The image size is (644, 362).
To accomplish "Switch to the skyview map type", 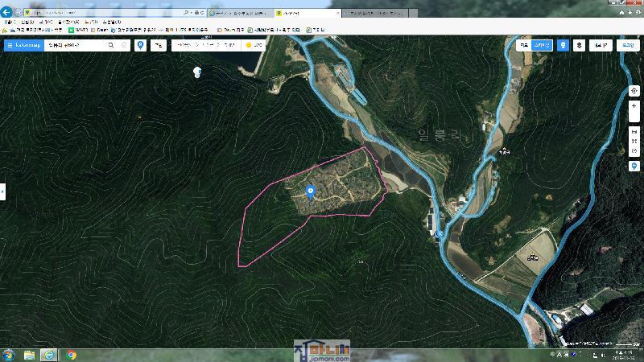I will 543,46.
